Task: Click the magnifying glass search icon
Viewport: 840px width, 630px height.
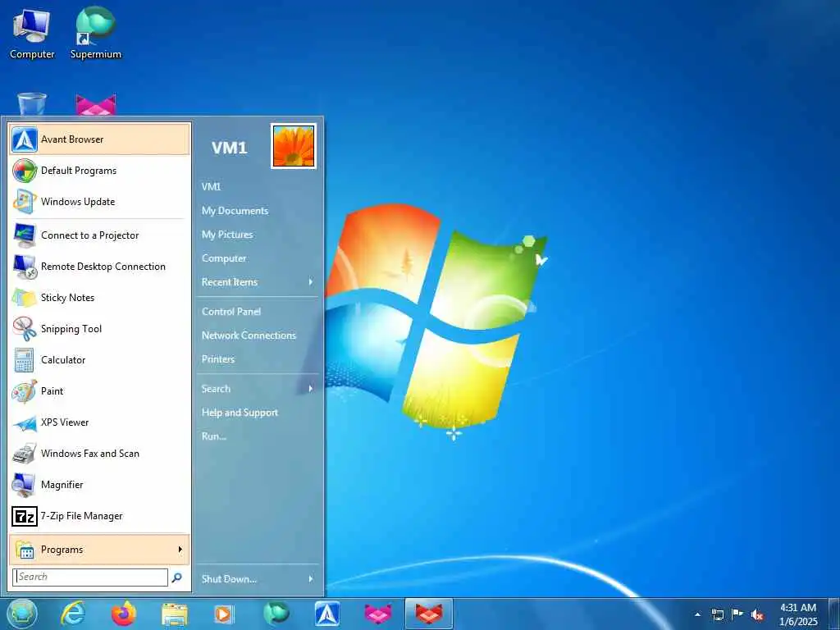Action: tap(177, 577)
